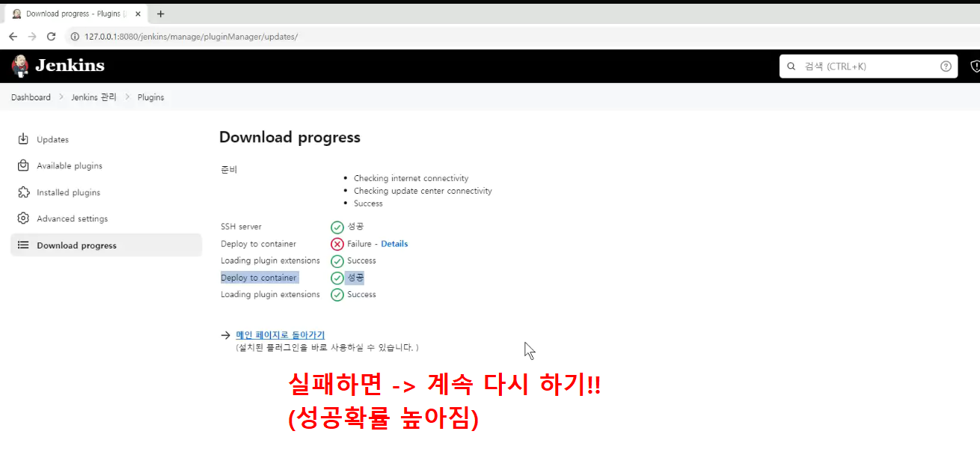Click the highlighted 성공 status text
980x461 pixels.
click(x=355, y=278)
